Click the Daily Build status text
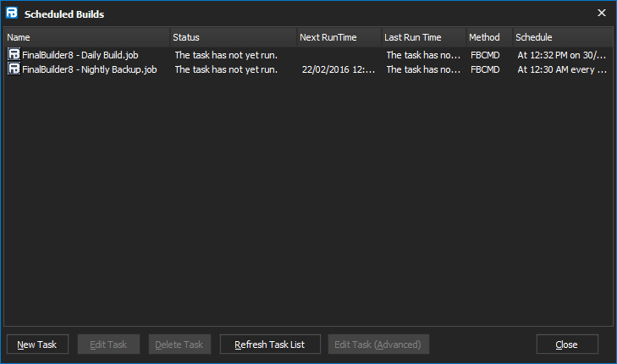This screenshot has height=364, width=617. (226, 55)
